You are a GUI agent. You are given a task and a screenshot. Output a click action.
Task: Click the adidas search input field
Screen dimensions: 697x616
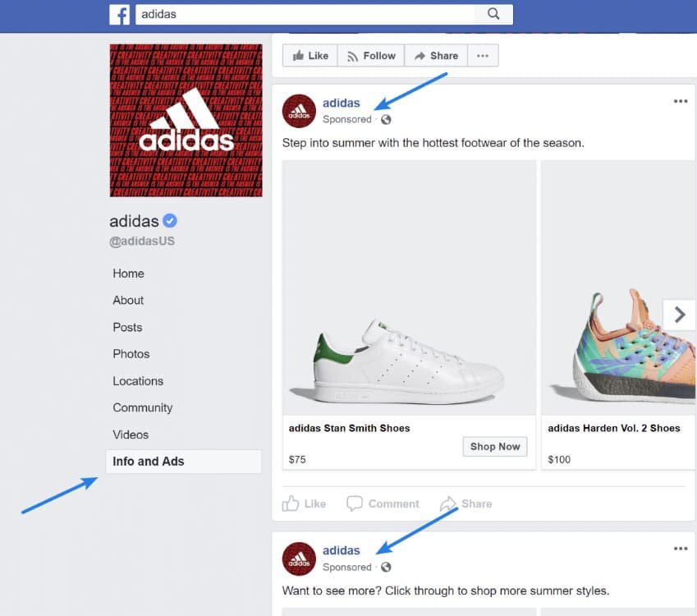coord(305,14)
